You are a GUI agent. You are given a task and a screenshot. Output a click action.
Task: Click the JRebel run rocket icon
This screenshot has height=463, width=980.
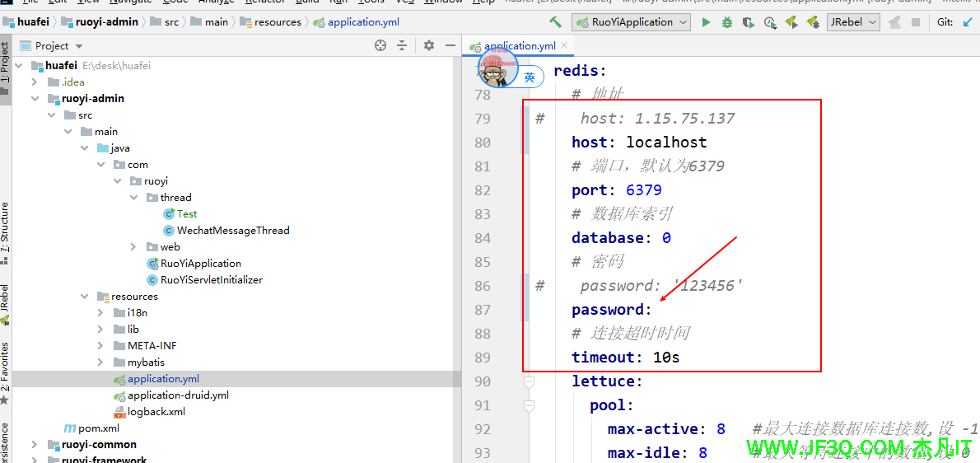[791, 22]
